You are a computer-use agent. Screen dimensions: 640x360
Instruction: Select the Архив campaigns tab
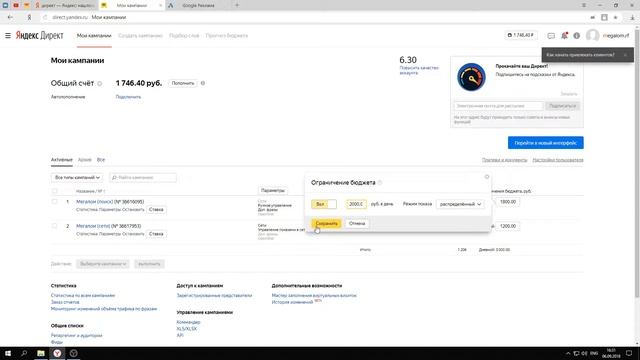click(x=84, y=160)
